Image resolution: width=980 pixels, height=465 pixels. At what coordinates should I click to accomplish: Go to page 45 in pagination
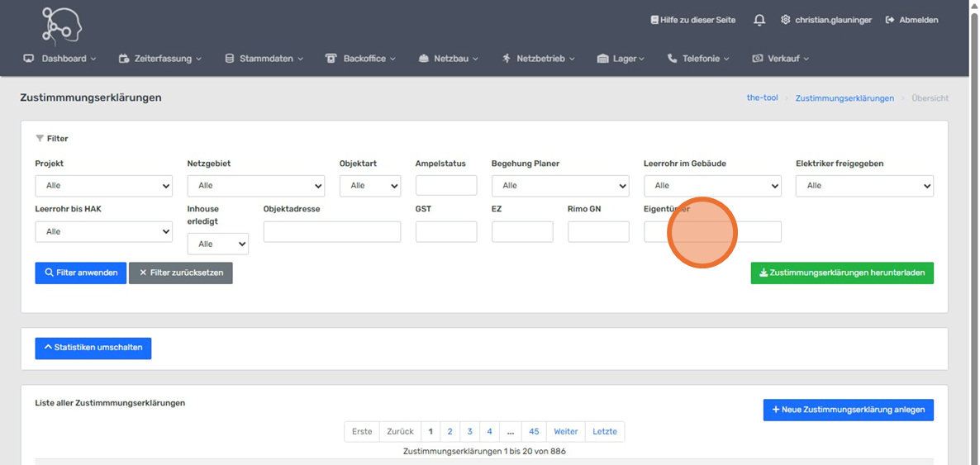[x=534, y=432]
